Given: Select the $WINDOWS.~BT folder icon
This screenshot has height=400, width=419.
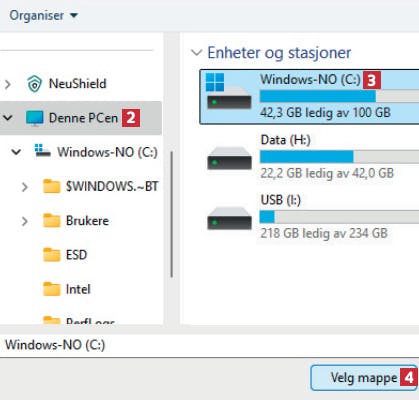Looking at the screenshot, I should pos(52,186).
